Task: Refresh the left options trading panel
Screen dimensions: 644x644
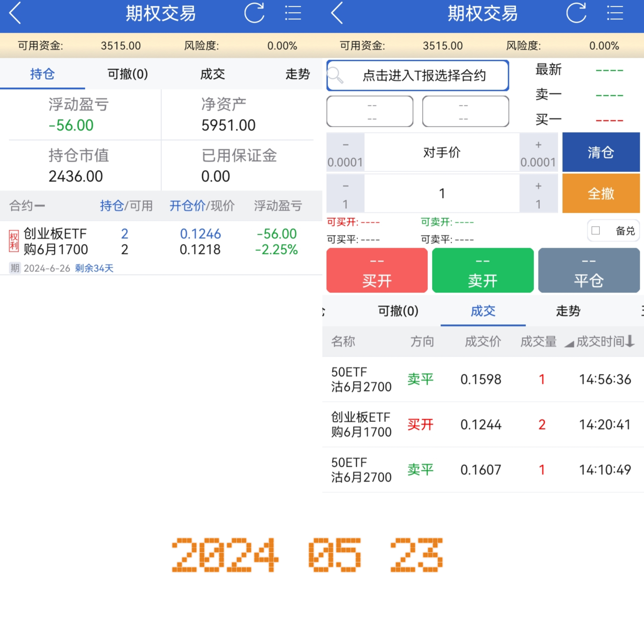Action: [x=254, y=13]
